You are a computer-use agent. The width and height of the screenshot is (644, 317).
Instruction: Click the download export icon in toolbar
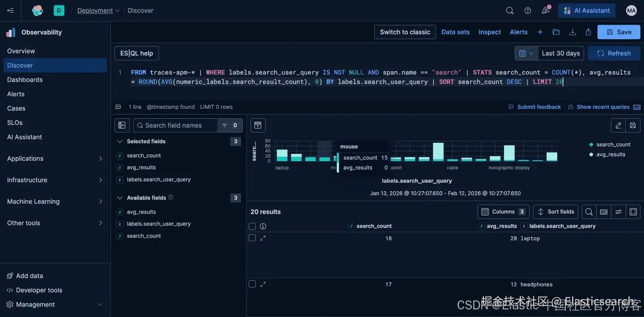click(572, 32)
